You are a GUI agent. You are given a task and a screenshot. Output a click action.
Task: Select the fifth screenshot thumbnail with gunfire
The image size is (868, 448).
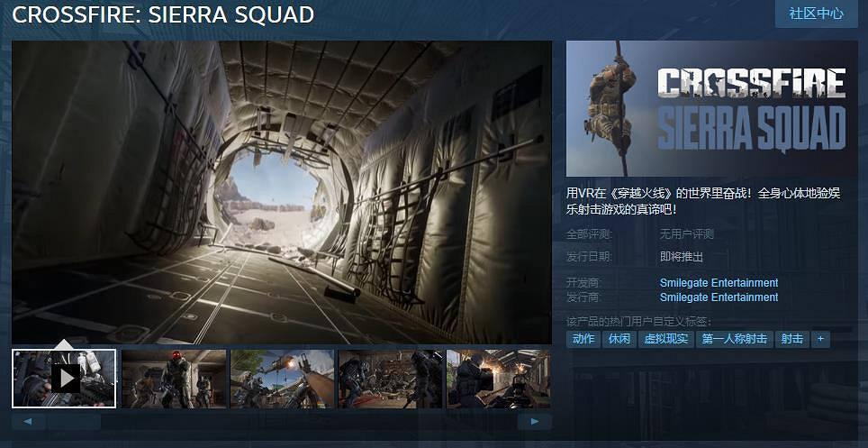(498, 379)
